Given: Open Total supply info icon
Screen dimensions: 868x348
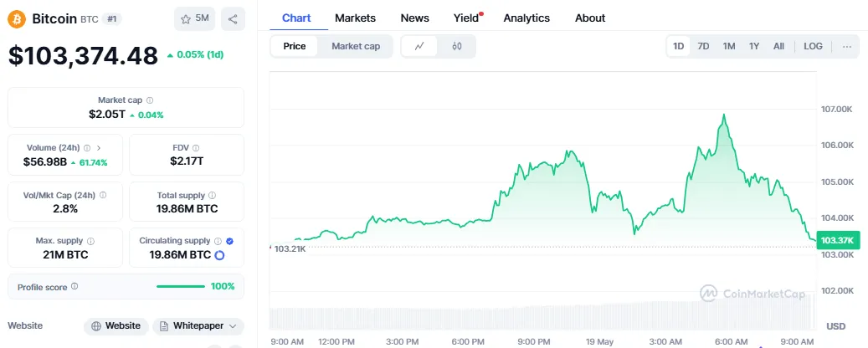Looking at the screenshot, I should (x=213, y=195).
